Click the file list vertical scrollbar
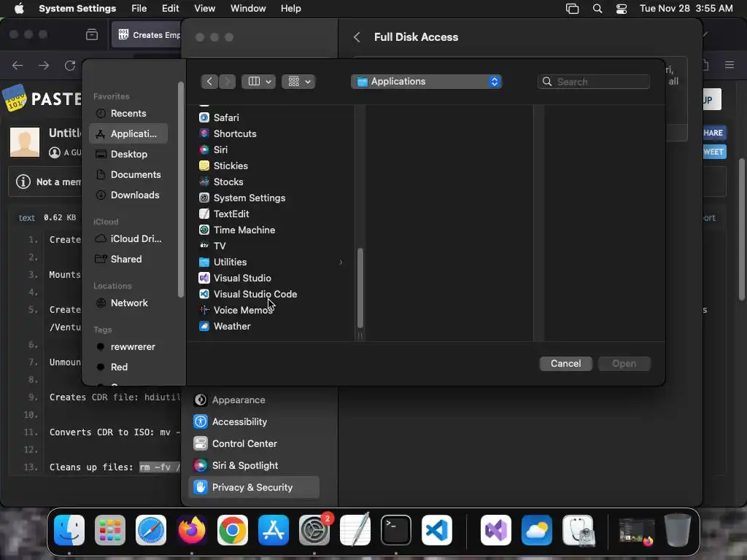 360,287
